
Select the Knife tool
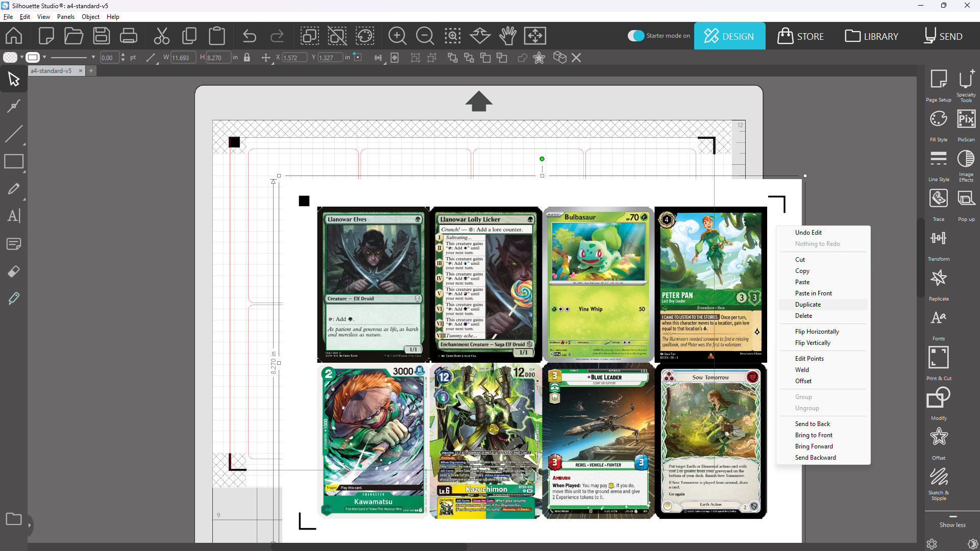[14, 299]
